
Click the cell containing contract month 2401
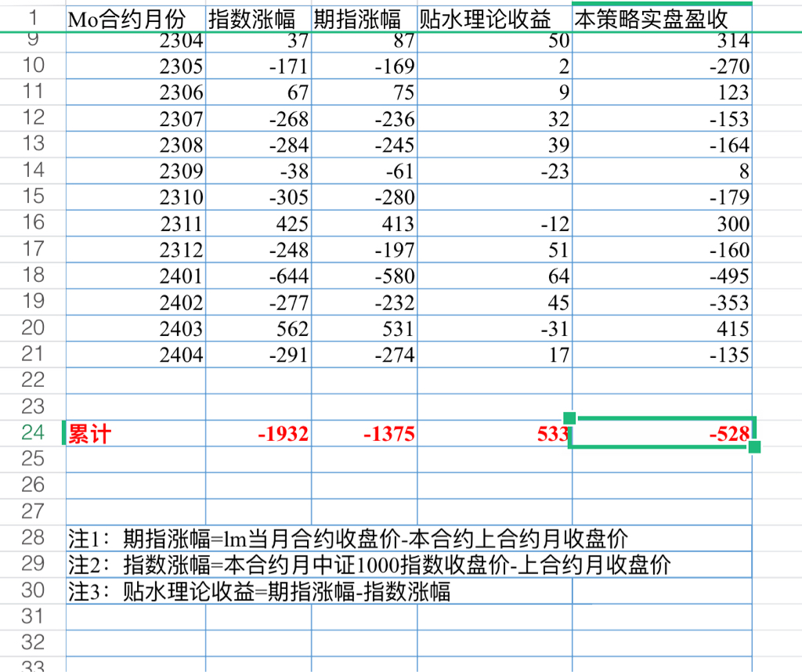[135, 276]
